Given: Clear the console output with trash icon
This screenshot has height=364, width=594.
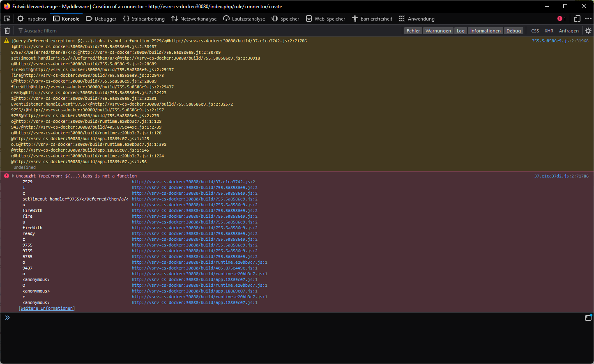Looking at the screenshot, I should coord(7,30).
